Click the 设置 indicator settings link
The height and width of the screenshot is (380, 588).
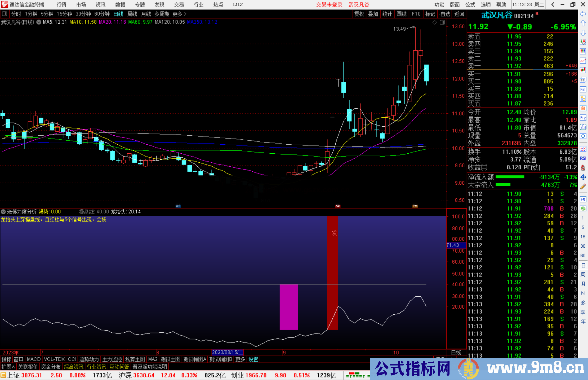[253, 359]
